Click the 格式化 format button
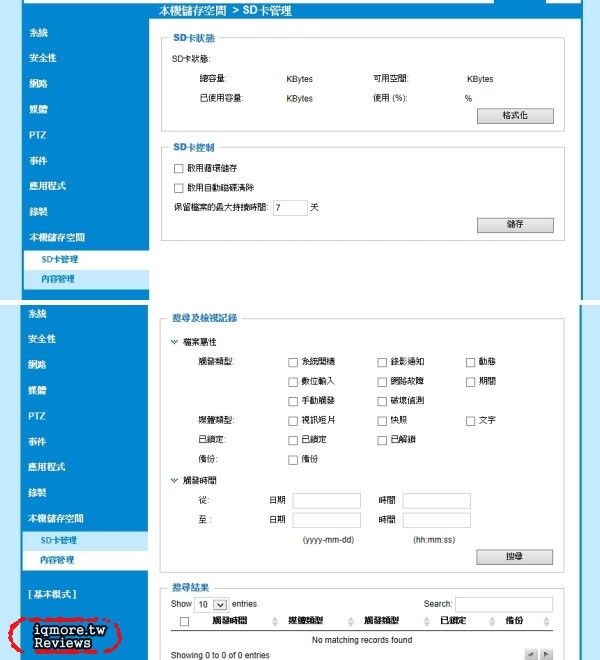This screenshot has width=600, height=660. tap(515, 116)
